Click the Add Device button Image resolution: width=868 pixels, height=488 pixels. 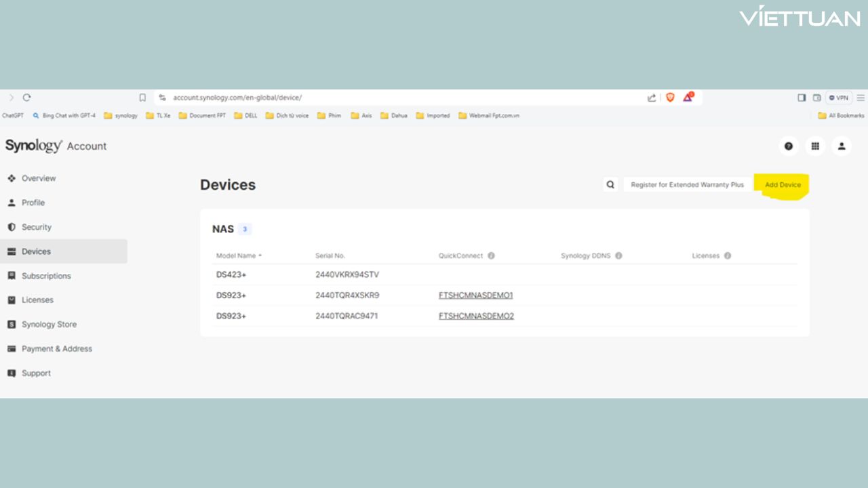[783, 184]
